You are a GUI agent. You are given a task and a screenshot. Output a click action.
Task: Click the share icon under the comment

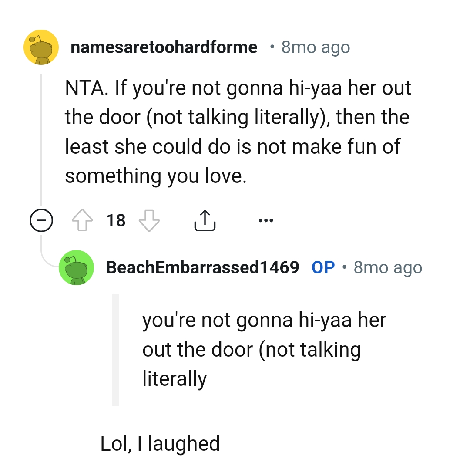205,220
